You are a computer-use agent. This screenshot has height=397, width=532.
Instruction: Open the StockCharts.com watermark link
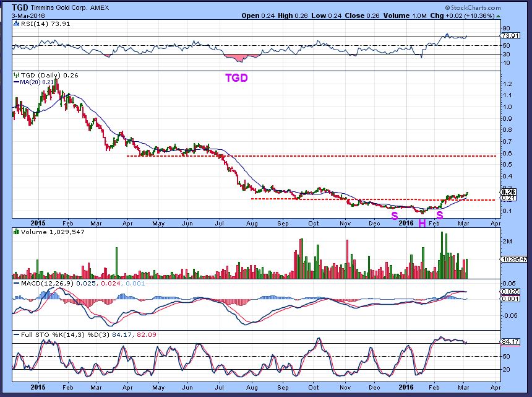point(473,8)
